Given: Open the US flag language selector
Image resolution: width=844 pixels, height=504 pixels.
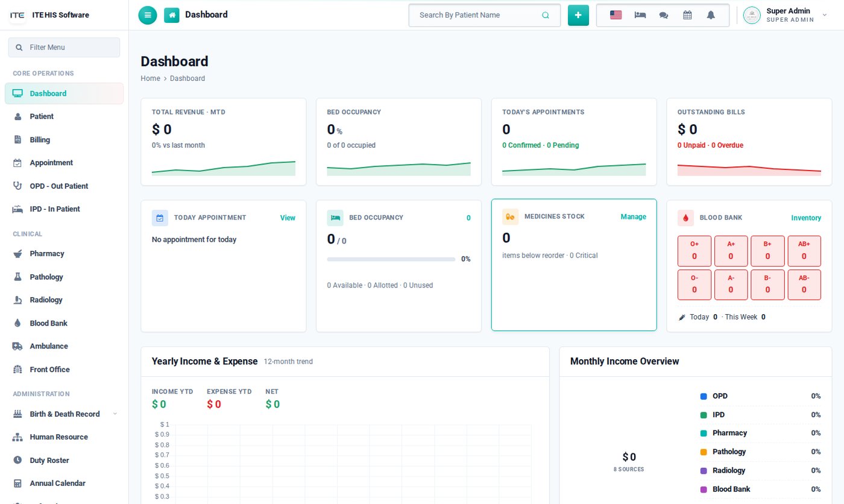Looking at the screenshot, I should tap(616, 15).
